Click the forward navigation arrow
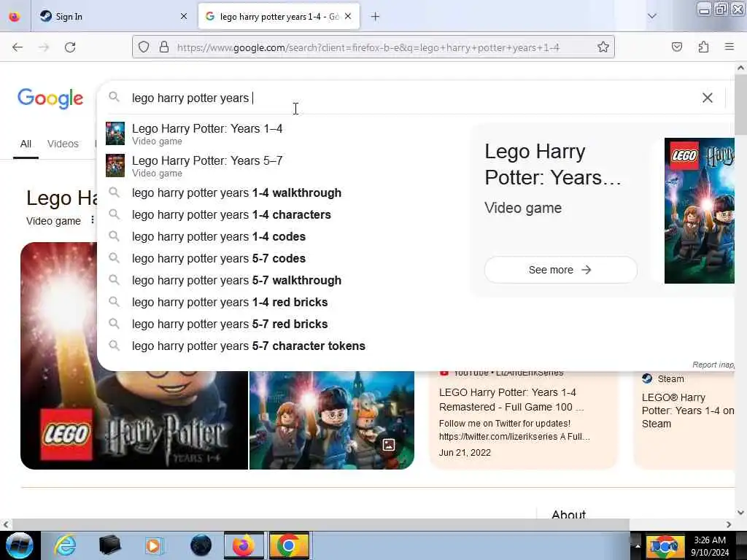The height and width of the screenshot is (560, 747). pos(44,47)
